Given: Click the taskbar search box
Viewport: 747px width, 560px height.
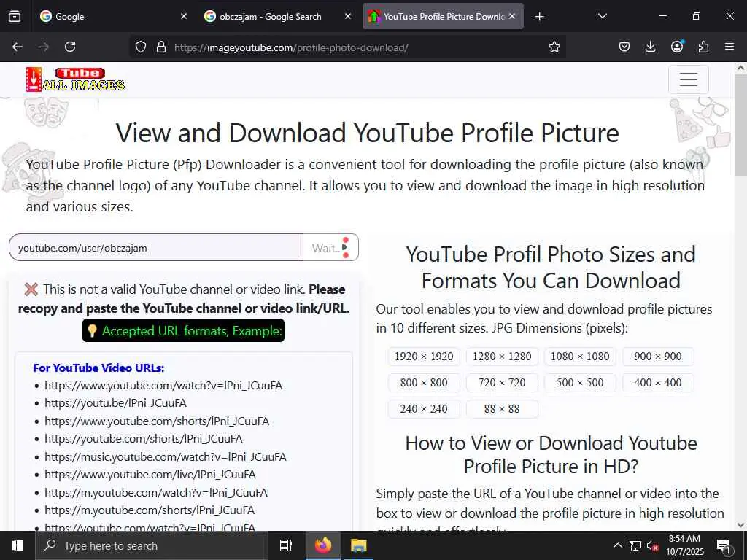Looking at the screenshot, I should 152,545.
